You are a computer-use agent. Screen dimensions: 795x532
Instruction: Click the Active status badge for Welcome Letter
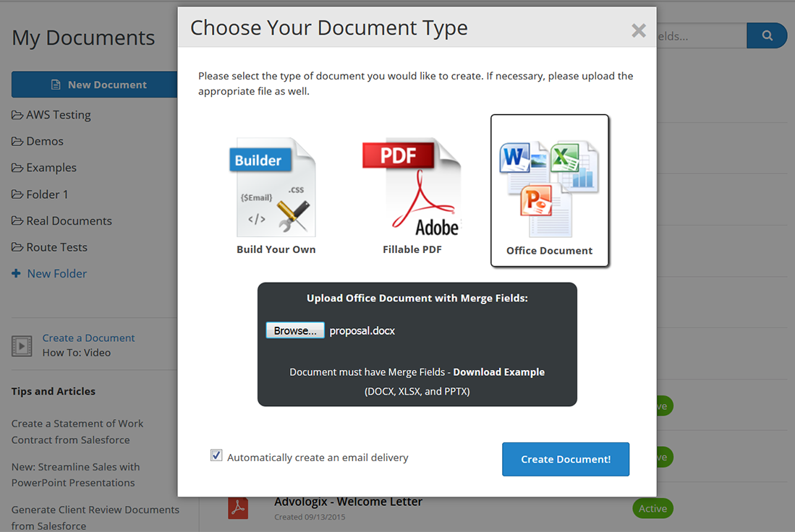pyautogui.click(x=652, y=508)
